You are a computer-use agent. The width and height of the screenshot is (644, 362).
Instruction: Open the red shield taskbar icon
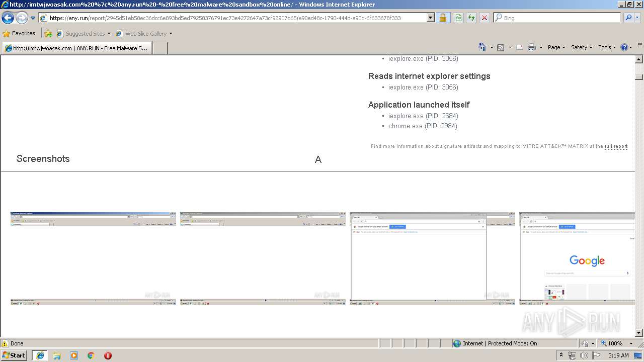tap(108, 355)
